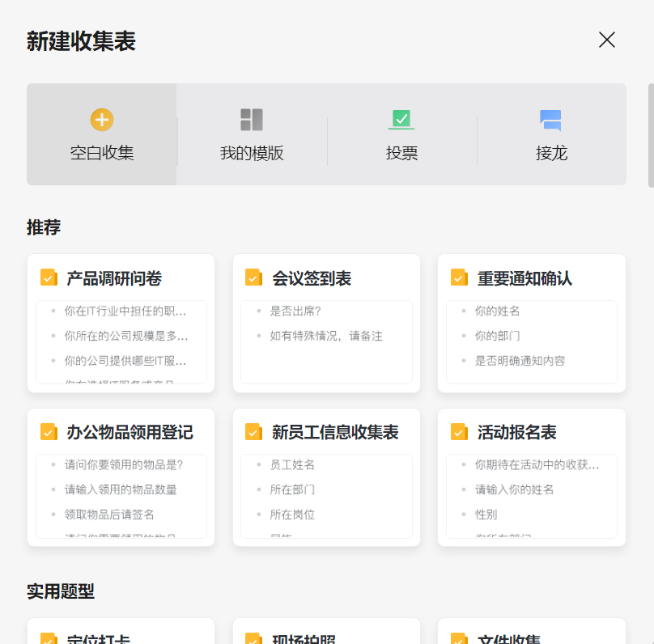
Task: Click the 领取物品后请签名 preview item
Action: (109, 515)
